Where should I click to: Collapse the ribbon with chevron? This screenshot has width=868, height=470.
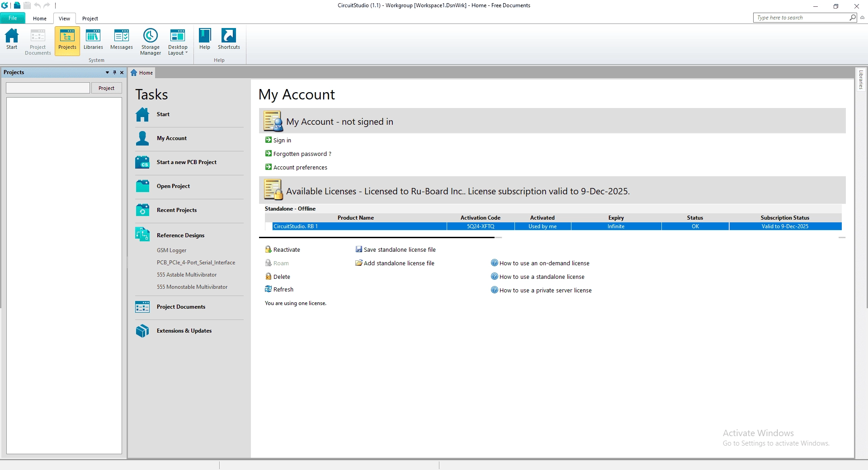coord(862,18)
